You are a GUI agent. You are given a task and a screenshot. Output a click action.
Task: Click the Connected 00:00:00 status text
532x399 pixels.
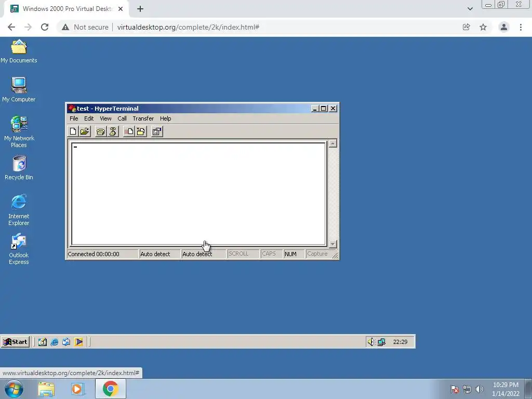point(94,254)
